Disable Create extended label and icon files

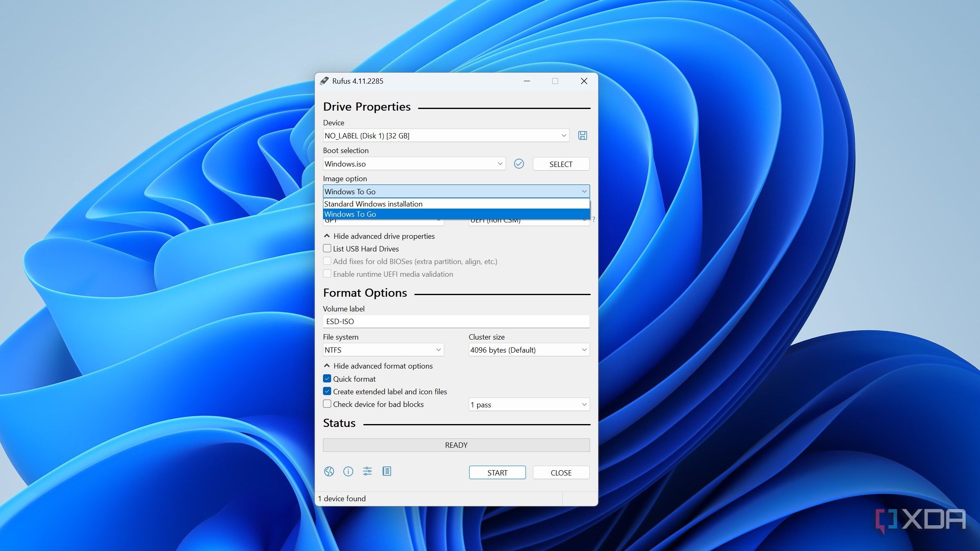(x=327, y=391)
